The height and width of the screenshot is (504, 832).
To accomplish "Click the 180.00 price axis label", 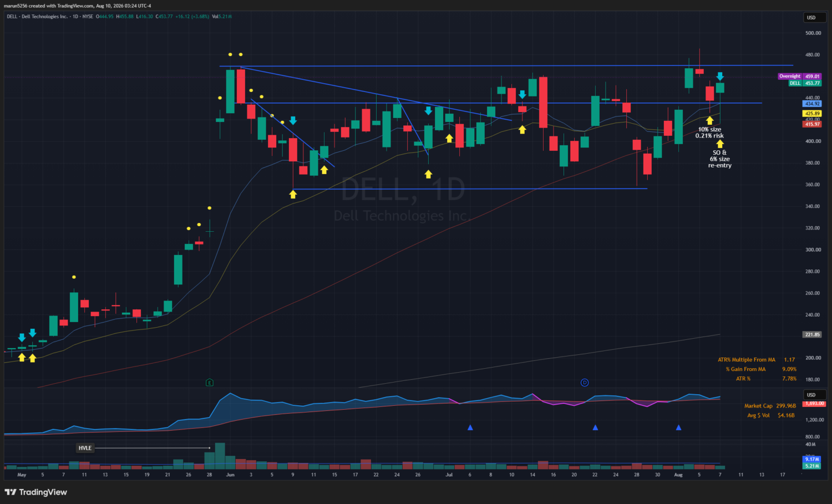I will (x=813, y=380).
